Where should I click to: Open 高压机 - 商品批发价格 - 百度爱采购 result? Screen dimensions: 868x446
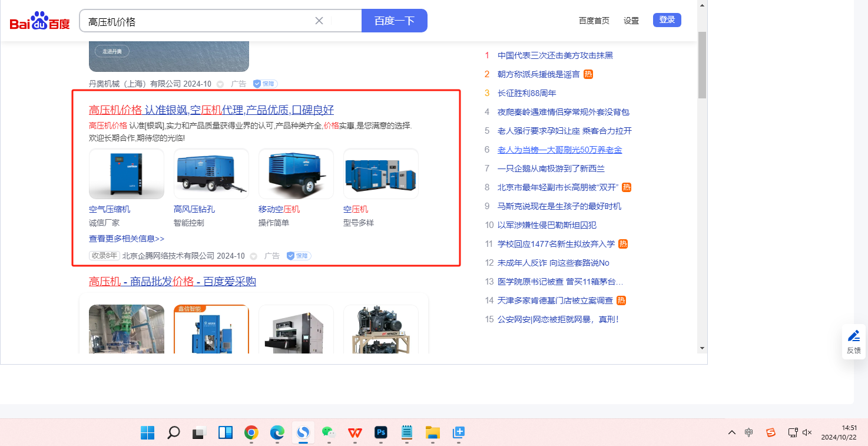coord(173,281)
